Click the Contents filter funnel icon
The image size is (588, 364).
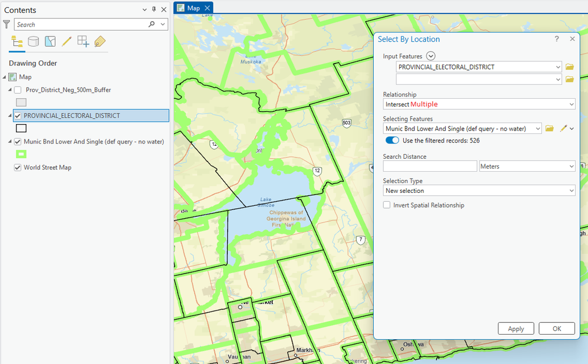pos(6,24)
